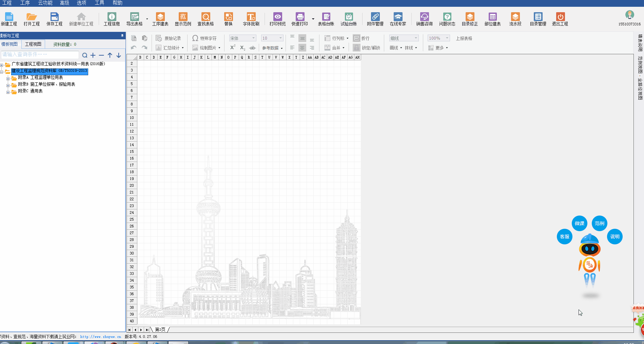Toggle the 折行 wrap text option

point(362,38)
